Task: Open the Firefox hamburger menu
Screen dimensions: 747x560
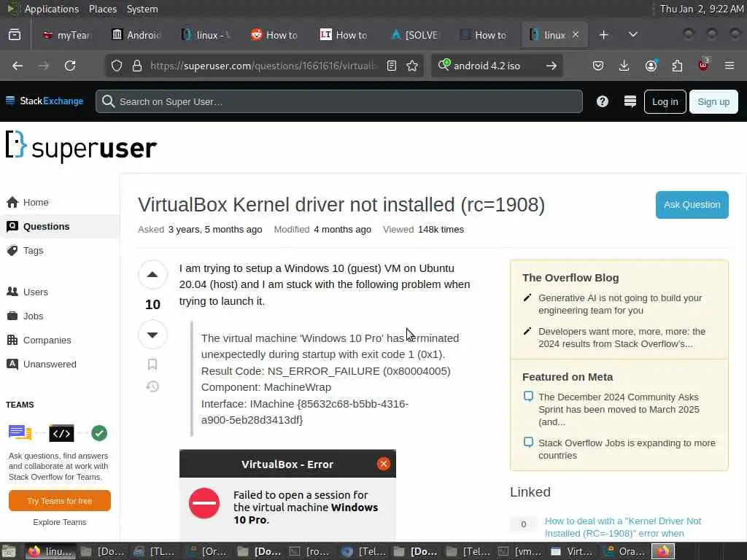Action: 729,66
